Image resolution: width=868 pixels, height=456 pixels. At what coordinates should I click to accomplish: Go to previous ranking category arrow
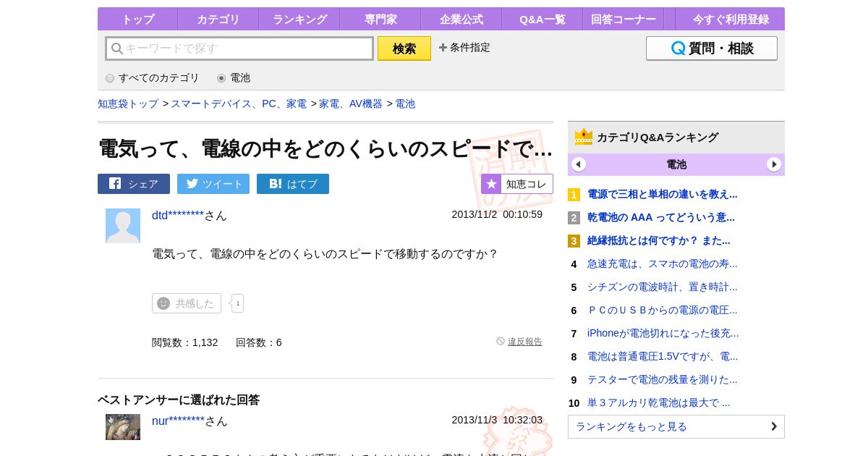(579, 164)
